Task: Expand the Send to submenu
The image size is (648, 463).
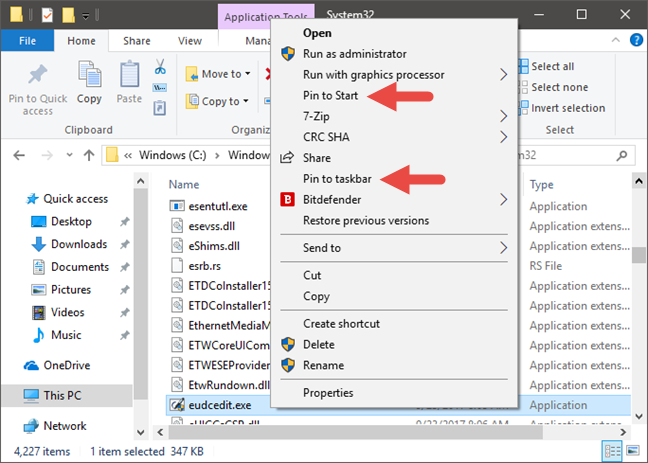Action: point(503,248)
